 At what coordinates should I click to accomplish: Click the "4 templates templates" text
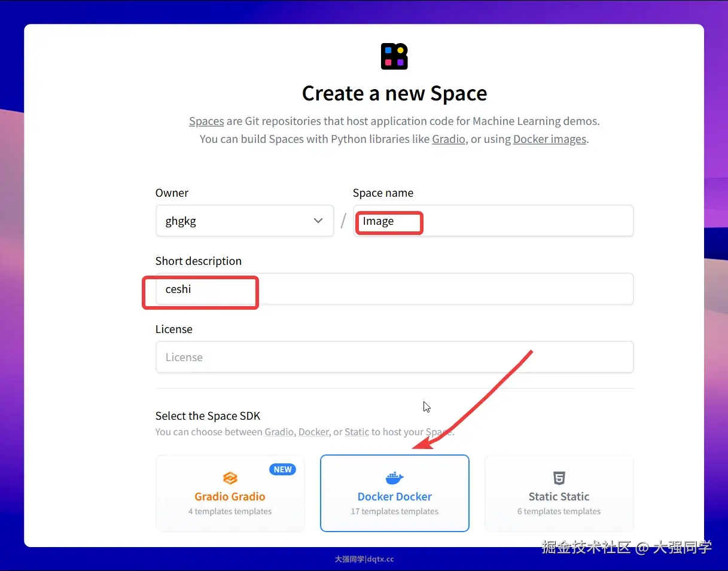(230, 511)
